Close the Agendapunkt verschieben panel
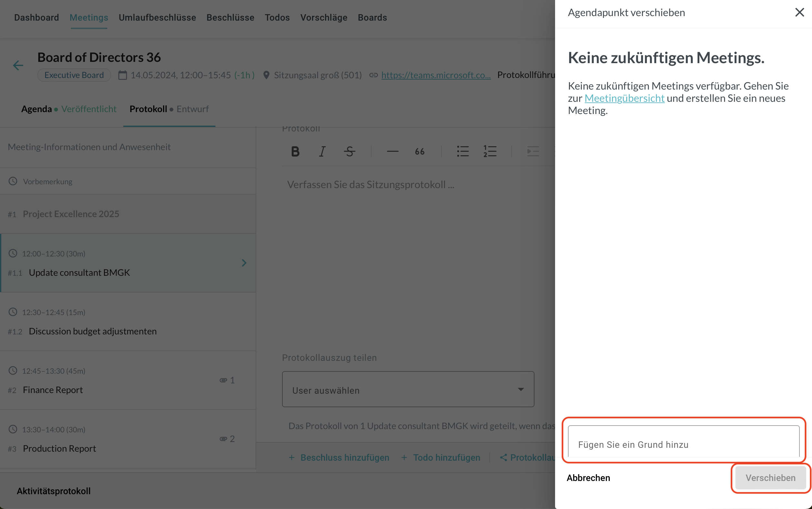The width and height of the screenshot is (812, 509). point(799,13)
